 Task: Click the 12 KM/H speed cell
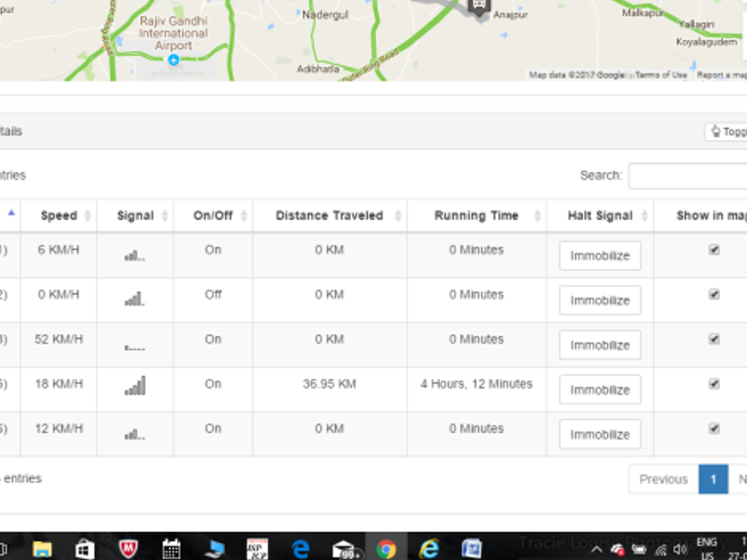59,428
